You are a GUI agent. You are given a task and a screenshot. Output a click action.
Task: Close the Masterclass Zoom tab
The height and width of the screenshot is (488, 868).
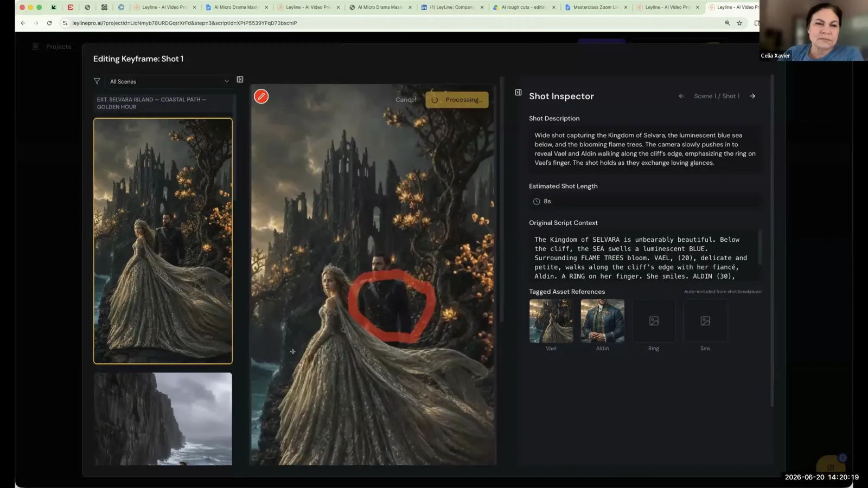626,8
